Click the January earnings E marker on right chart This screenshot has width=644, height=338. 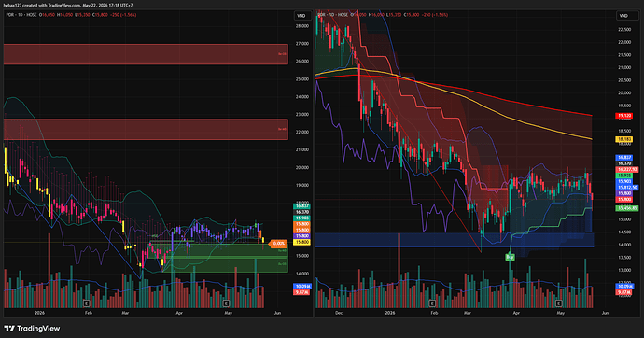432,303
